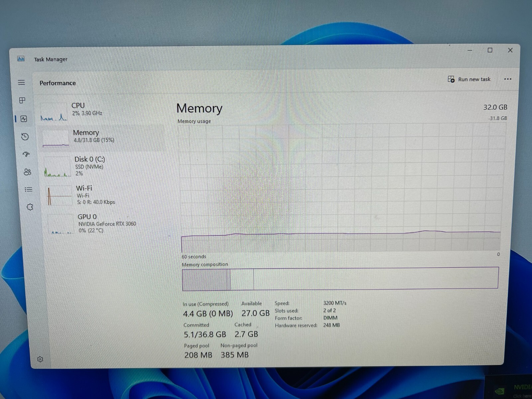This screenshot has width=532, height=399.
Task: Click the Memory composition label
Action: click(205, 264)
